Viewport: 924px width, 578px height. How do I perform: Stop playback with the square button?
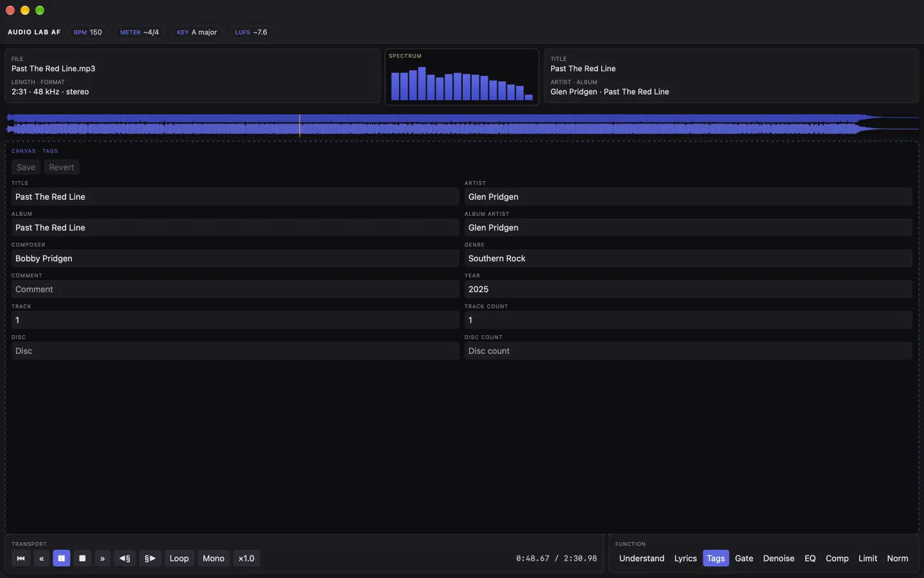[82, 559]
